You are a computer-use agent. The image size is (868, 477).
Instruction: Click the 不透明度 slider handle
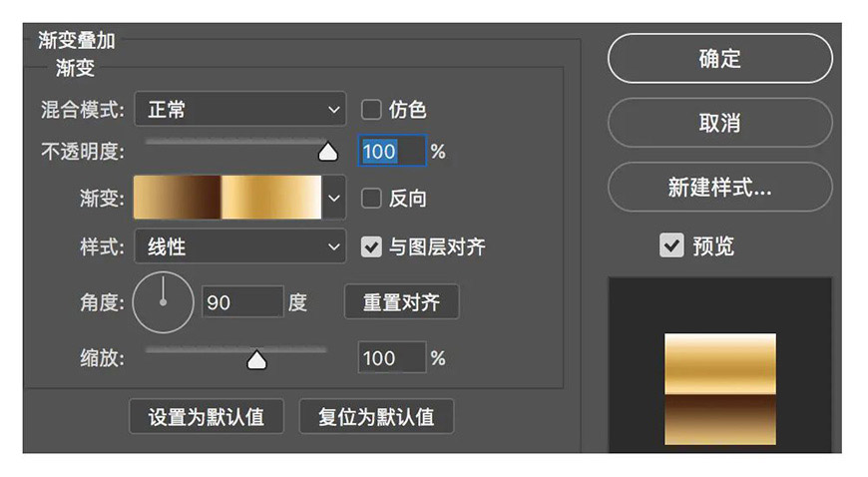coord(328,152)
